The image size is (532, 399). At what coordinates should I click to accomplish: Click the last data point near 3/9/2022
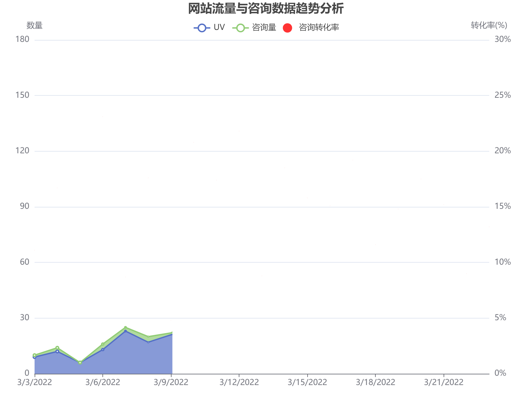click(172, 332)
